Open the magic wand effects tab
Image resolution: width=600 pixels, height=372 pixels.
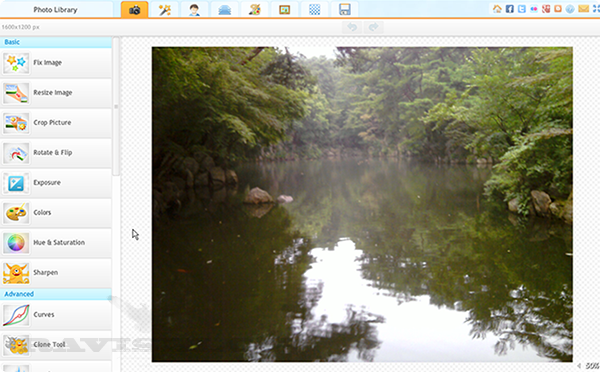pos(165,10)
